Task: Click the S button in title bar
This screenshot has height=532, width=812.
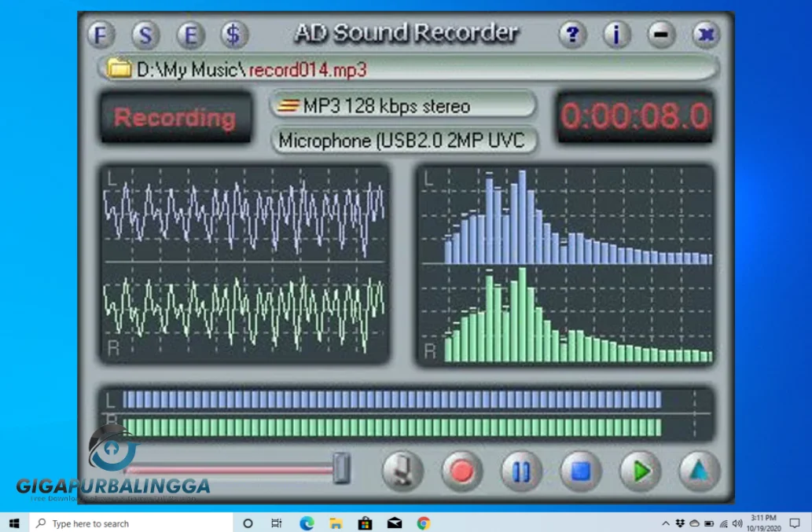Action: [x=145, y=35]
